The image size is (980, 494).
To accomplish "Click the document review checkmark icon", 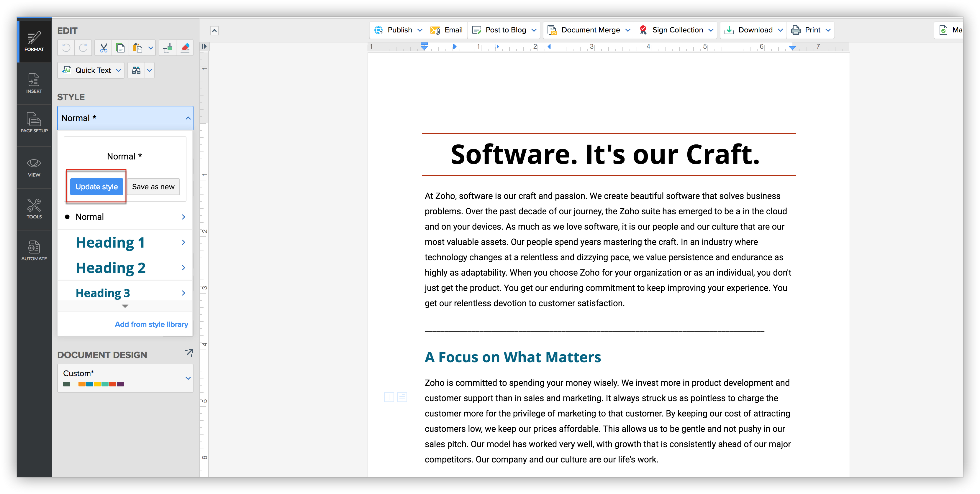I will pyautogui.click(x=943, y=30).
